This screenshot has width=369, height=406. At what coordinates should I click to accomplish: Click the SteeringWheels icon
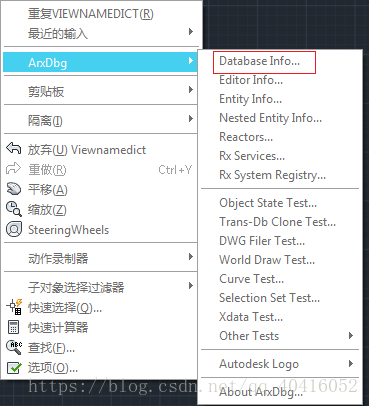(14, 229)
